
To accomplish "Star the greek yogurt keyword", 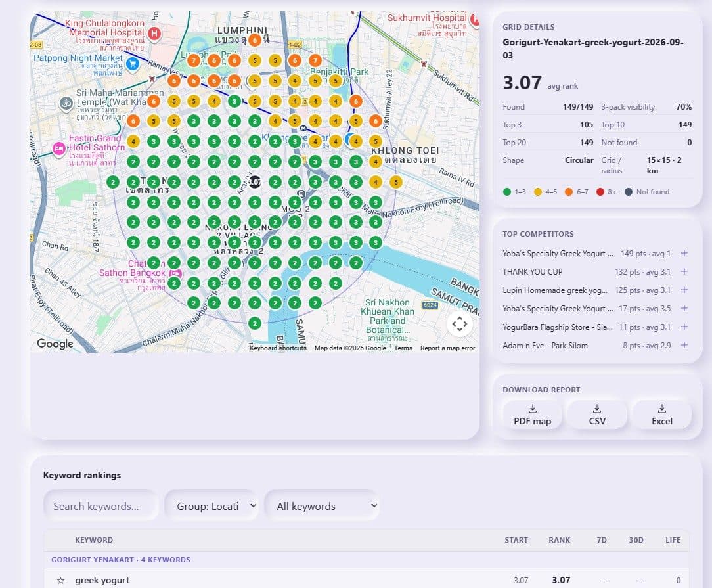I will (x=61, y=581).
